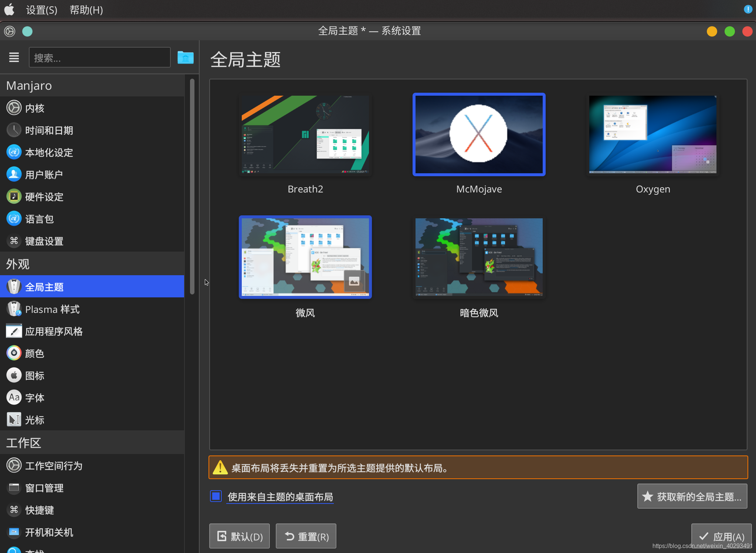
Task: Open the hamburger menu in sidebar
Action: pyautogui.click(x=14, y=57)
